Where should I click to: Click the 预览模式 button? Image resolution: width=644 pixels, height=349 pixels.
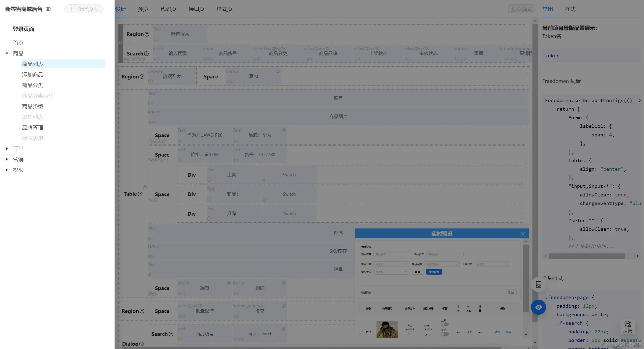pyautogui.click(x=522, y=9)
